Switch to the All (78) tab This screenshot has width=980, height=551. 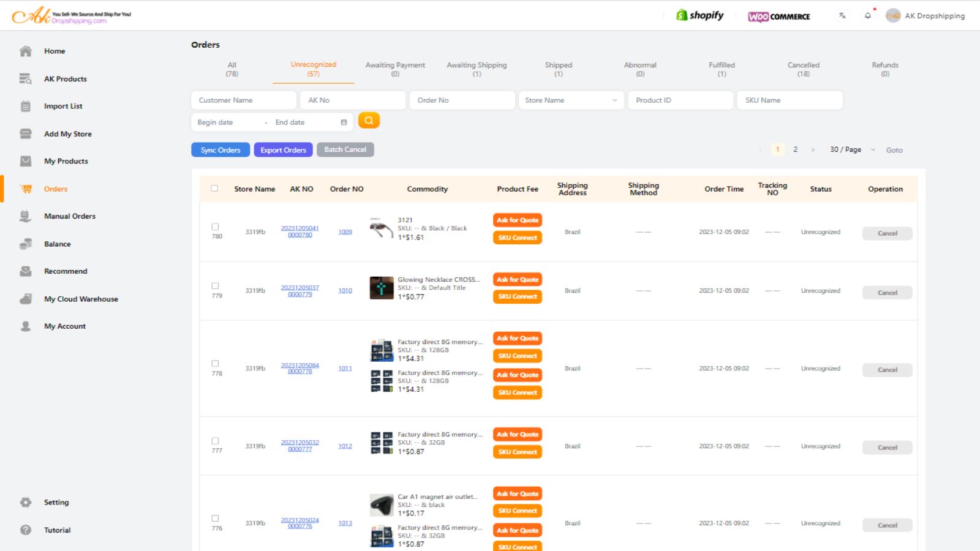pos(232,69)
